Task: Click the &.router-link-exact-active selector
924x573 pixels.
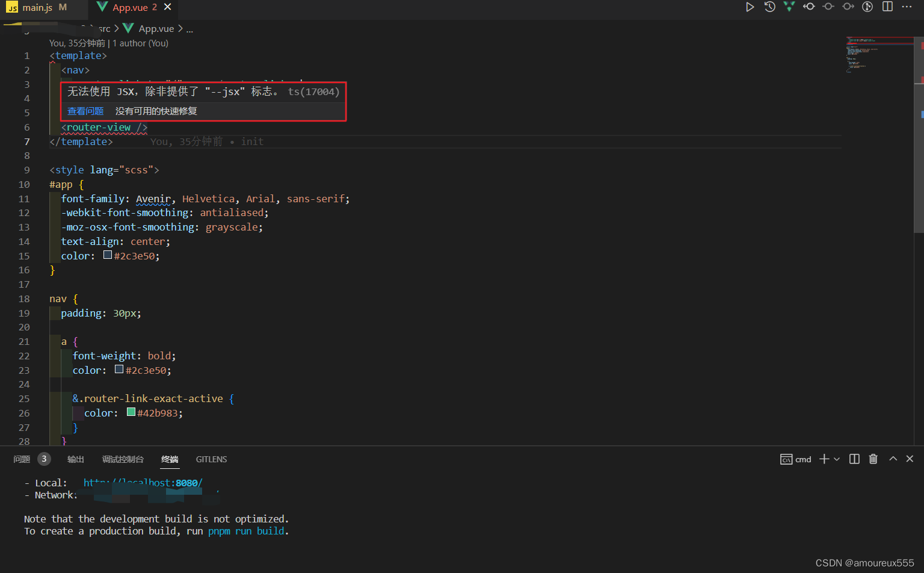Action: coord(147,399)
